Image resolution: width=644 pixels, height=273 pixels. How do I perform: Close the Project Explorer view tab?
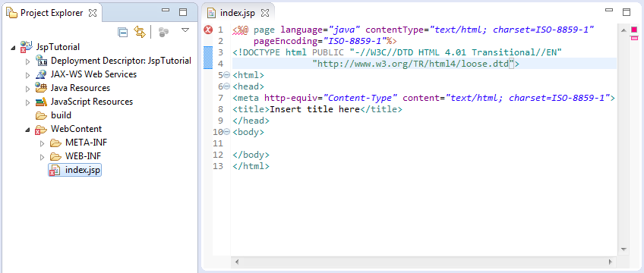(x=93, y=13)
